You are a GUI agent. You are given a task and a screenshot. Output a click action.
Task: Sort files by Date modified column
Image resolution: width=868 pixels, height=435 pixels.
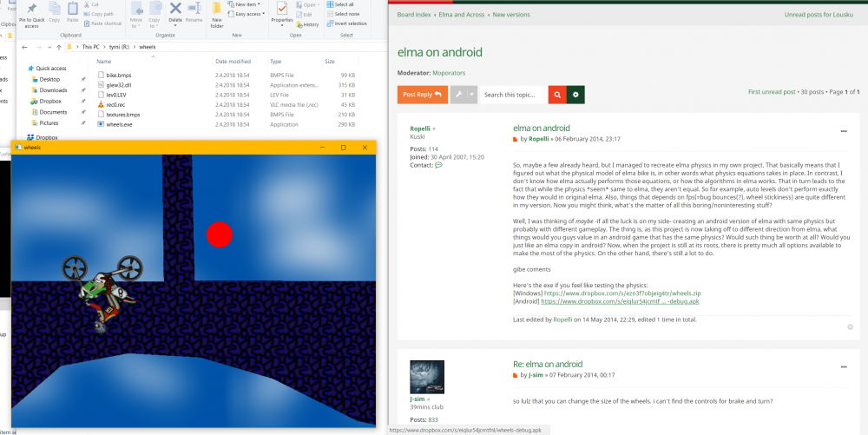(x=233, y=62)
